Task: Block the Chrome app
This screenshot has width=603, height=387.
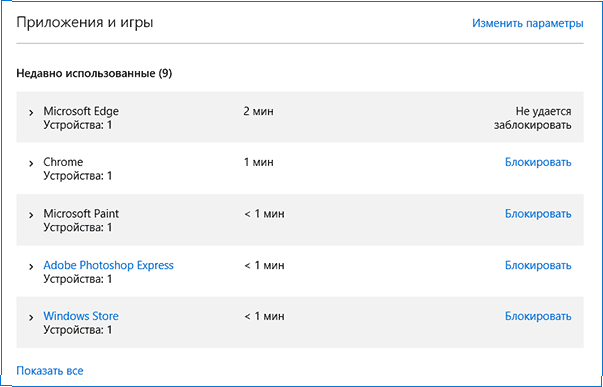Action: coord(538,162)
